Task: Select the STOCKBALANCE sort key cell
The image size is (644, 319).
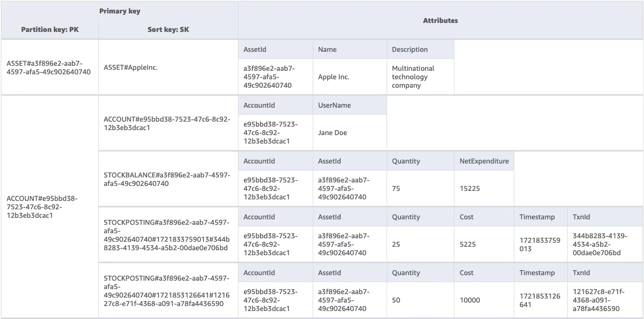Action: (x=167, y=179)
